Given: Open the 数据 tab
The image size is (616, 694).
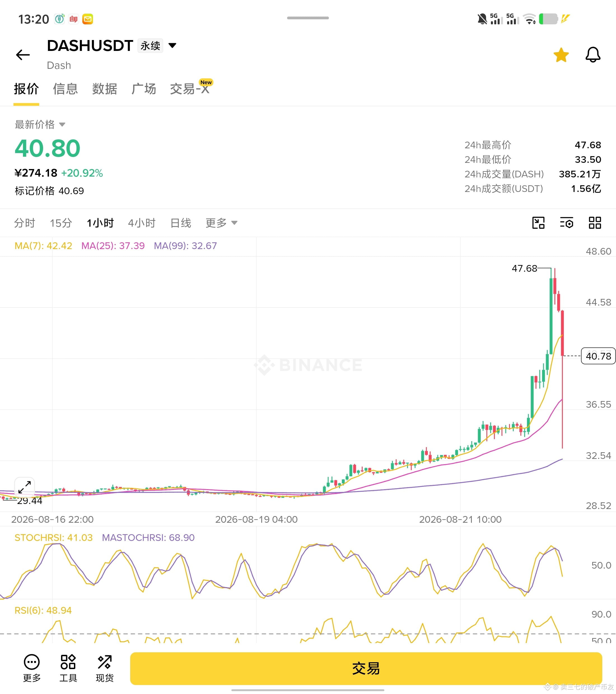Looking at the screenshot, I should coord(105,89).
